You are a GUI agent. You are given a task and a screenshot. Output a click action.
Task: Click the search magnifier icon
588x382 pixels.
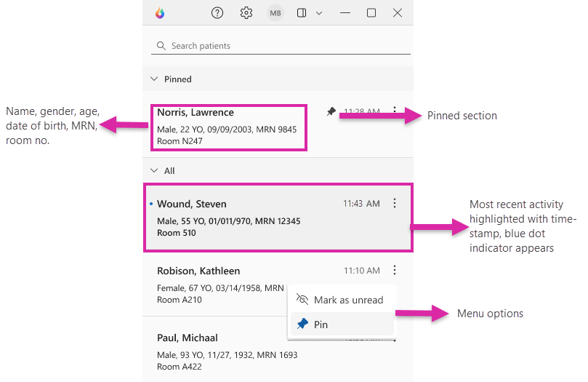click(161, 46)
